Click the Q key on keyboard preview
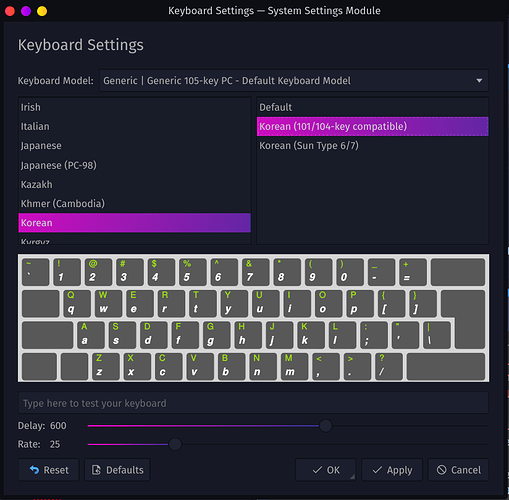The image size is (509, 500). coord(77,303)
